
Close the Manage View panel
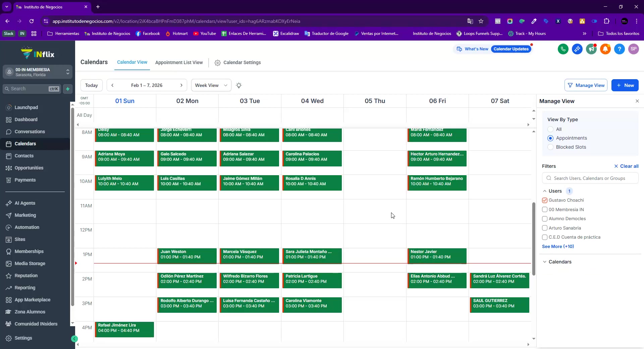pos(637,101)
